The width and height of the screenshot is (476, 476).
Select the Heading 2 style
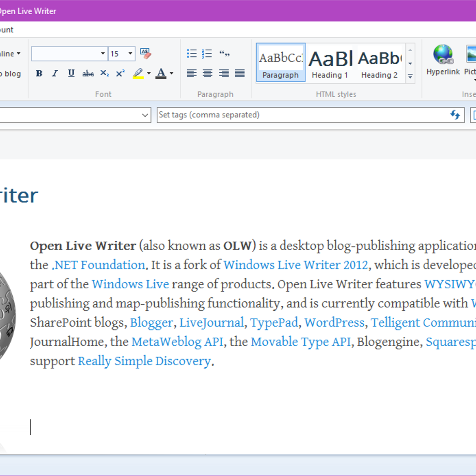380,62
